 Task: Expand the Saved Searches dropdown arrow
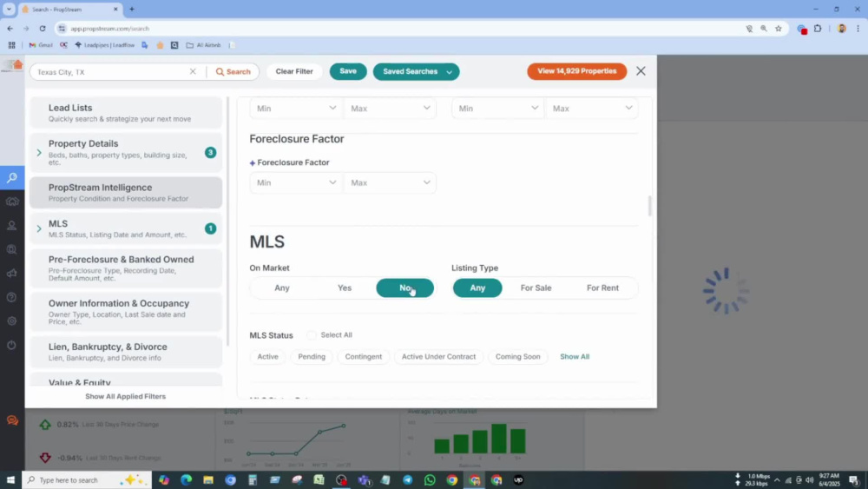coord(450,72)
